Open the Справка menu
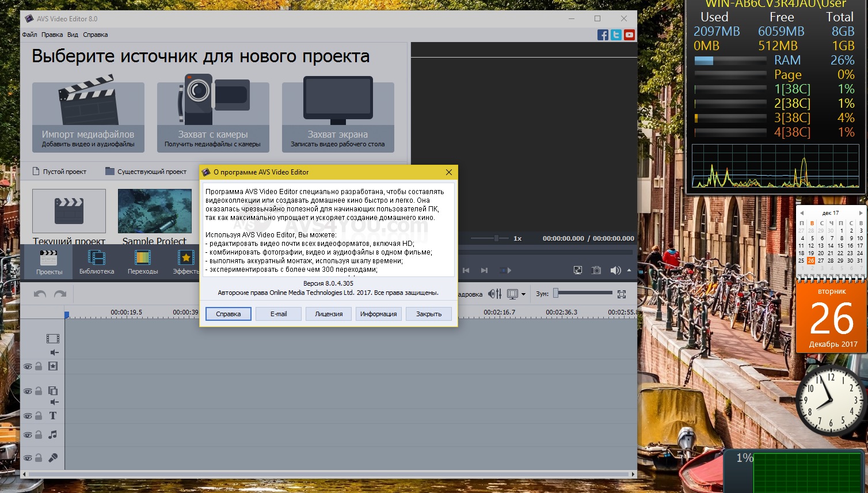Viewport: 868px width, 493px height. tap(95, 35)
